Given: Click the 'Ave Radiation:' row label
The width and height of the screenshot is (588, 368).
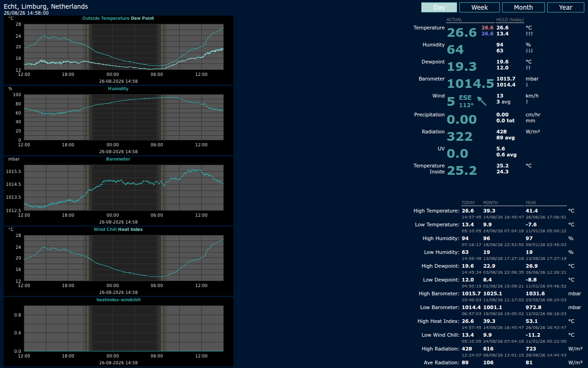Looking at the screenshot, I should 441,363.
